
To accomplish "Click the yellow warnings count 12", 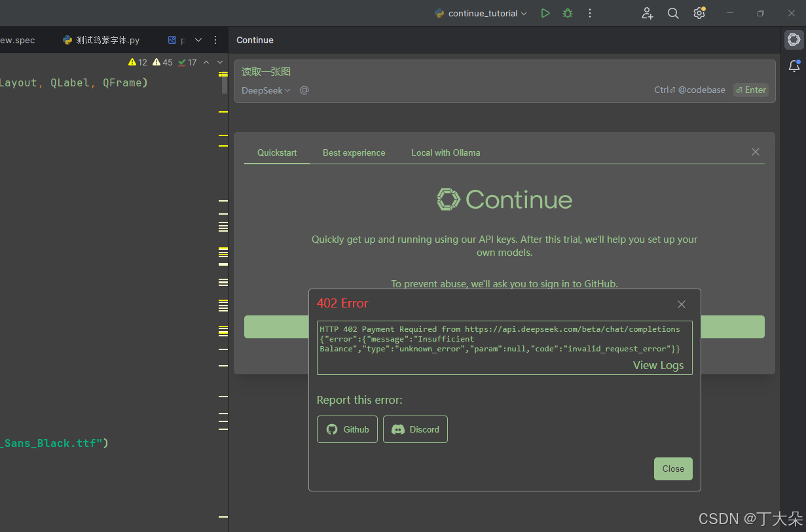I will [138, 62].
